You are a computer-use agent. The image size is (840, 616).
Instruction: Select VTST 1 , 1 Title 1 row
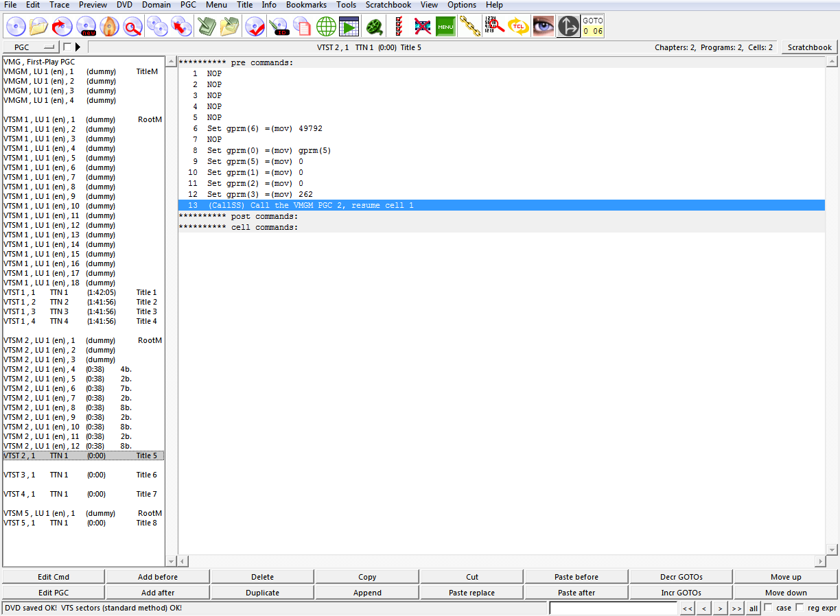(83, 292)
